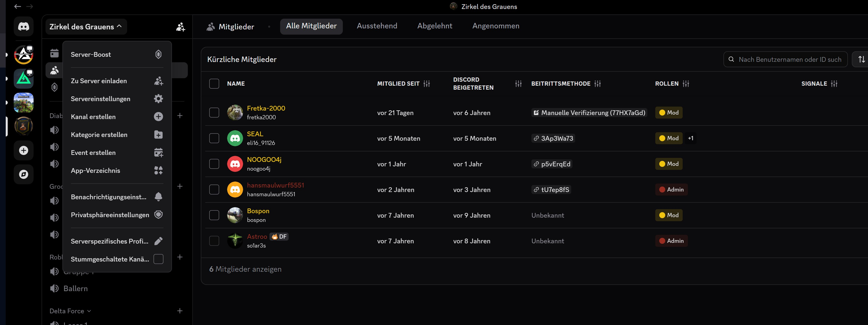Switch to Angenommen tab

496,26
